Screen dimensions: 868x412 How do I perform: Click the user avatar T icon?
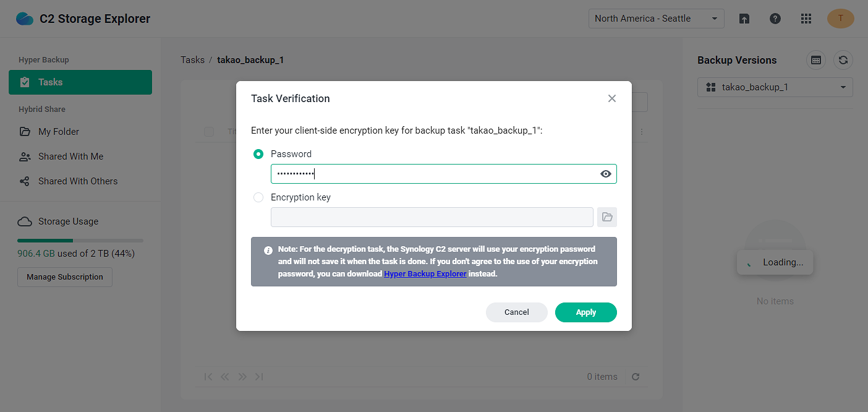point(840,19)
